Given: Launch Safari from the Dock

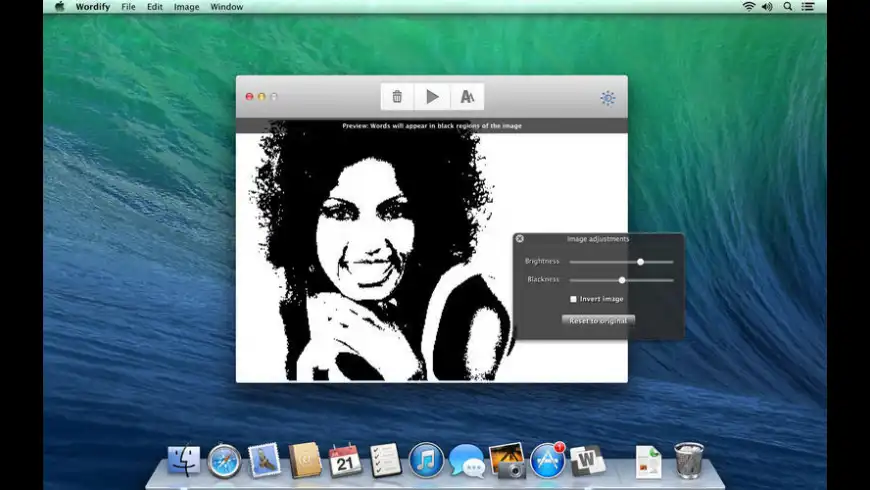Looking at the screenshot, I should pyautogui.click(x=224, y=461).
